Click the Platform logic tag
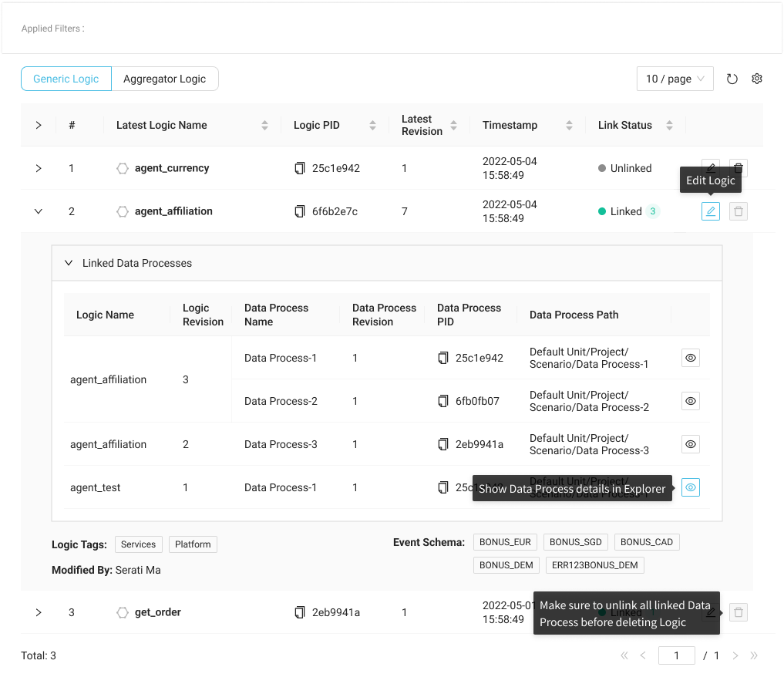This screenshot has width=784, height=694. 193,544
